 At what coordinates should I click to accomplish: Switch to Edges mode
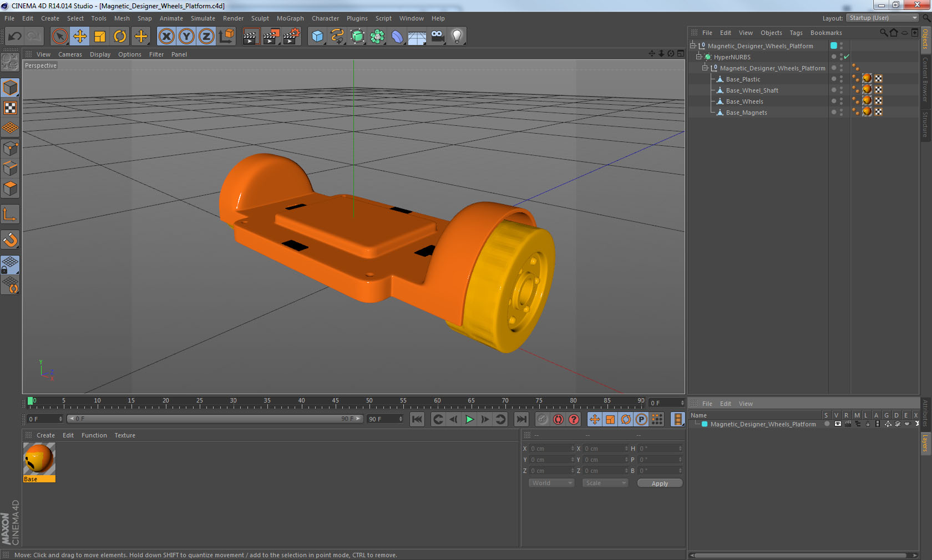(11, 169)
